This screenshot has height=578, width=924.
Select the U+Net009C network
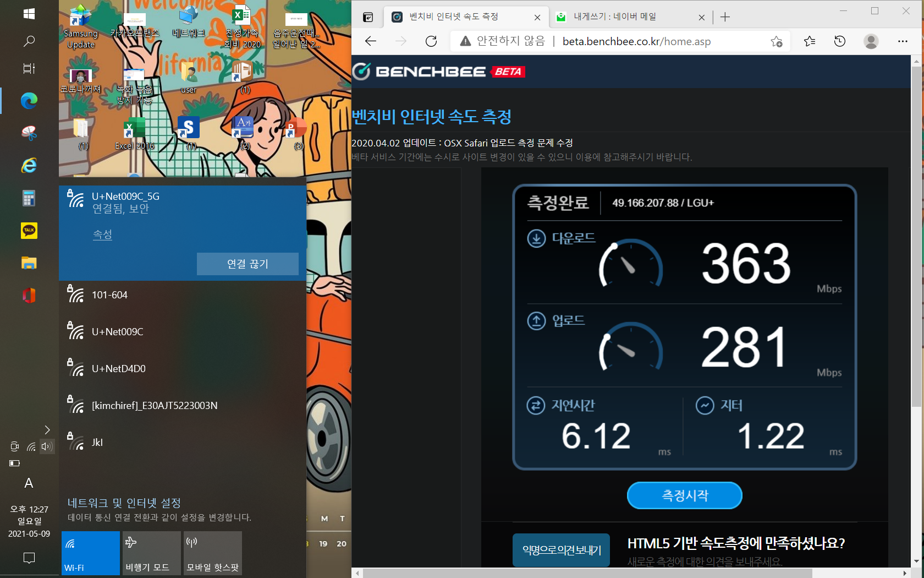[x=183, y=332]
